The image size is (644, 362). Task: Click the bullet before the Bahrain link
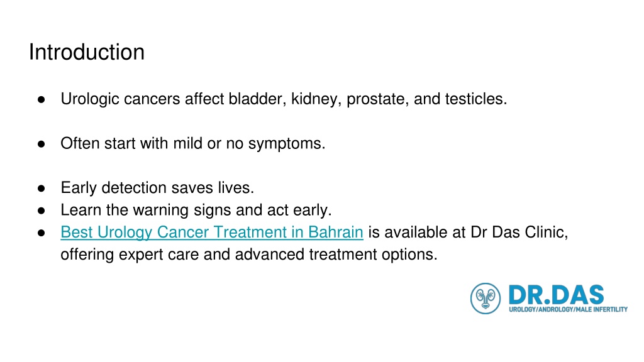(41, 233)
